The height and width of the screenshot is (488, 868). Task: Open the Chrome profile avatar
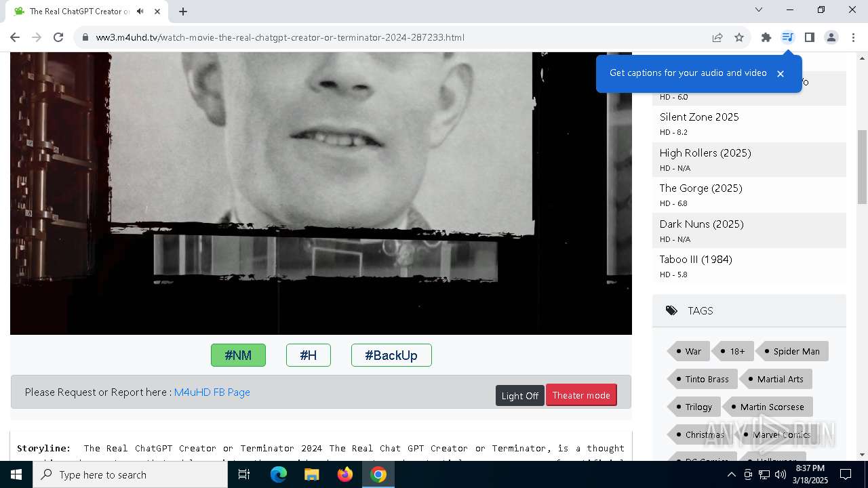tap(831, 37)
